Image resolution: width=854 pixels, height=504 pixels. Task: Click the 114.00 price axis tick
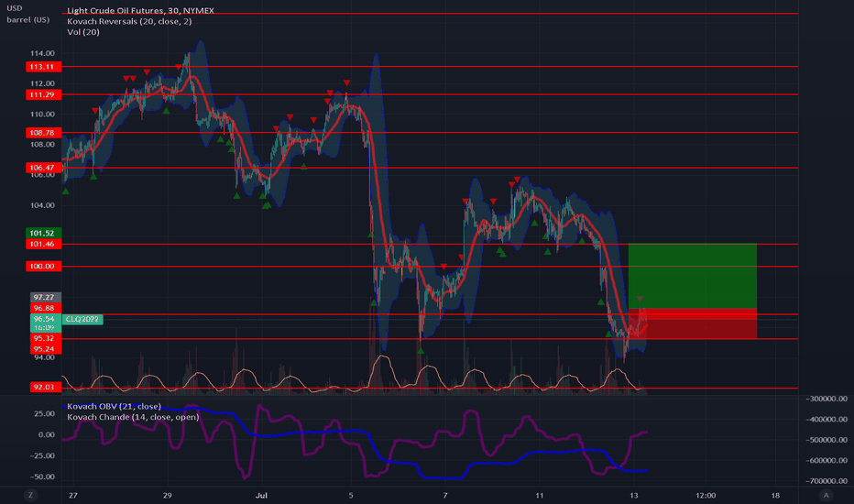[42, 53]
